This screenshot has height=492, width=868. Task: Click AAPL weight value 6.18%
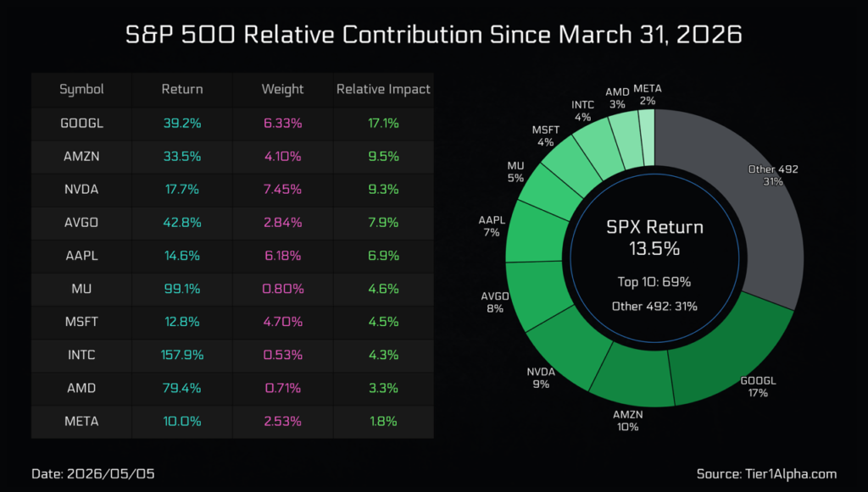pyautogui.click(x=282, y=256)
